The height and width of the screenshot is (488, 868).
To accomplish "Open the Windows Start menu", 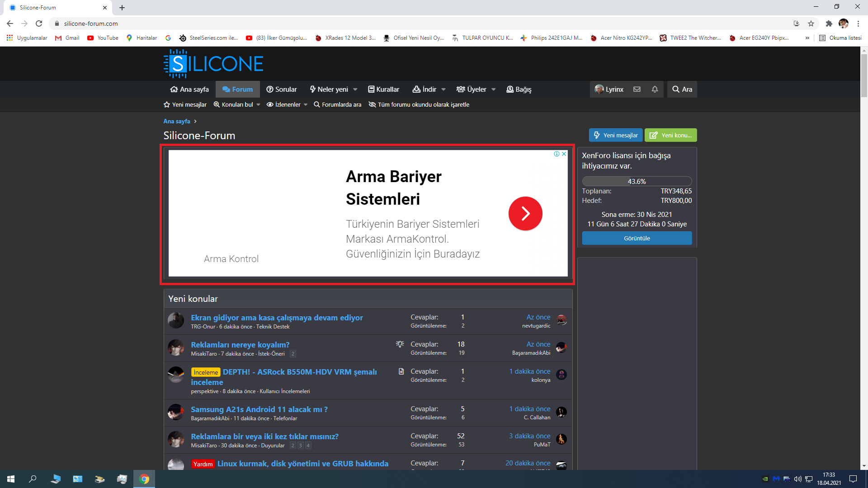I will (x=11, y=479).
